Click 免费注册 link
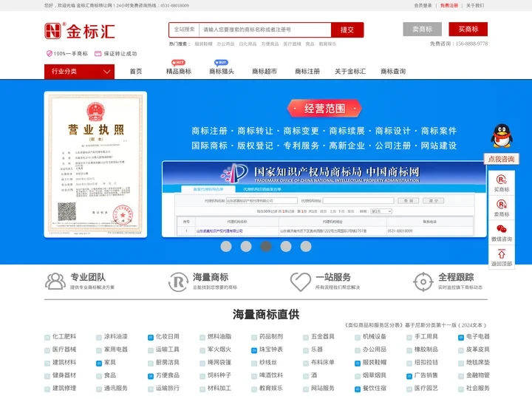This screenshot has height=399, width=532. [449, 5]
